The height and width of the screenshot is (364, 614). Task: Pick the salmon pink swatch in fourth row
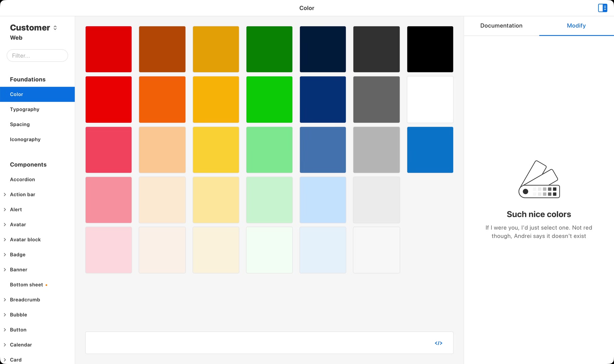[x=109, y=200]
